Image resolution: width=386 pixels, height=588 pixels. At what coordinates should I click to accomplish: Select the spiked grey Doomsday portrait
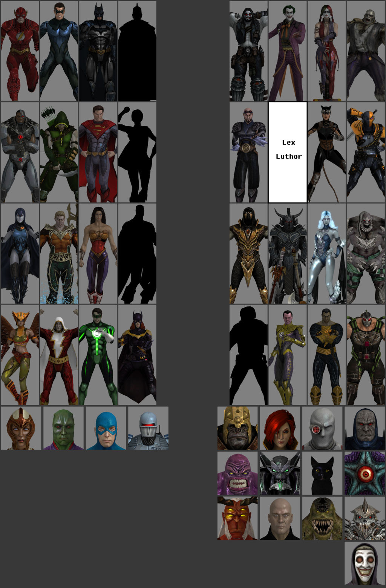click(366, 254)
